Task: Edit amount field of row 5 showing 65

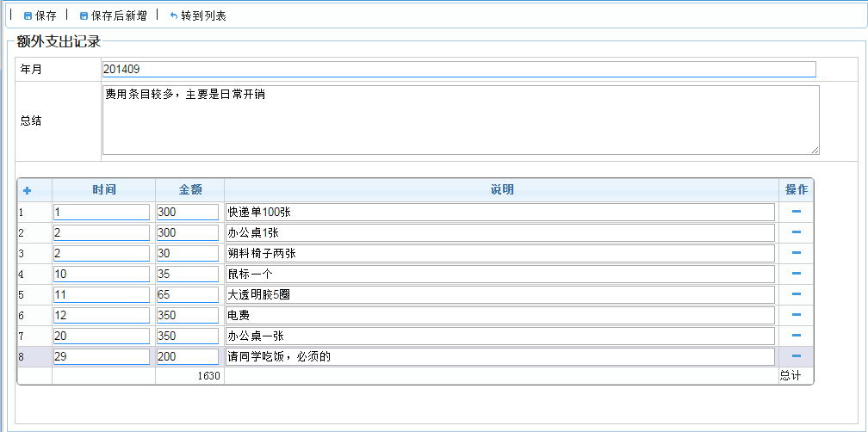Action: [x=187, y=294]
